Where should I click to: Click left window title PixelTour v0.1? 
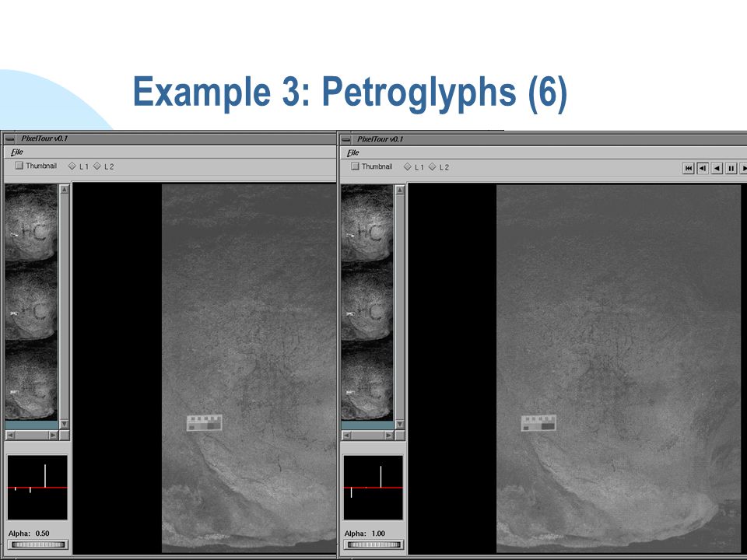pos(44,138)
